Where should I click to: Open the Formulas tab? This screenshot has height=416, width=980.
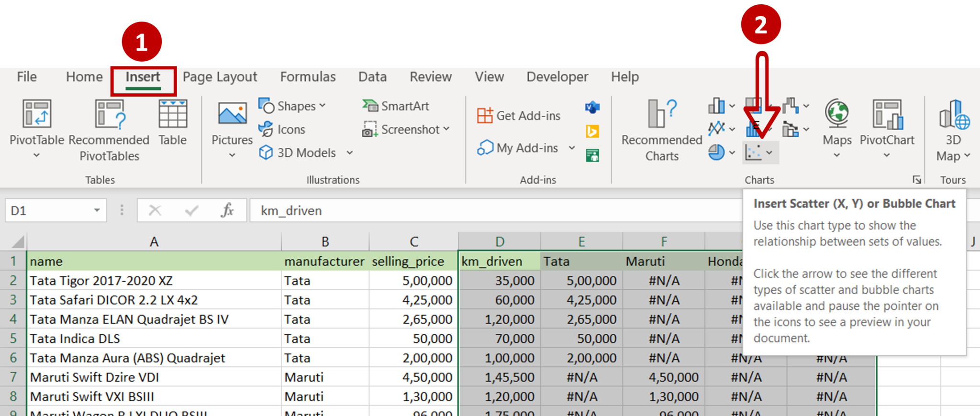coord(308,77)
